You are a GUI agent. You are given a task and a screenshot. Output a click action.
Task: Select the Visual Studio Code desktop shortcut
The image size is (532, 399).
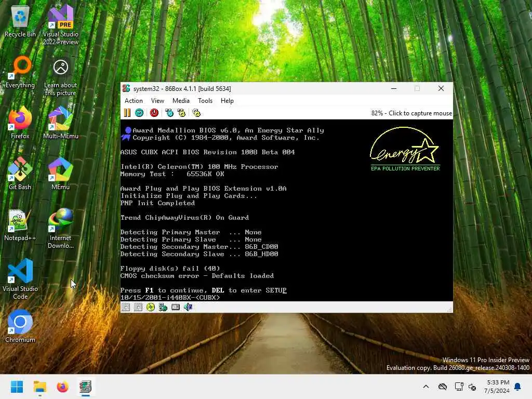(x=20, y=279)
